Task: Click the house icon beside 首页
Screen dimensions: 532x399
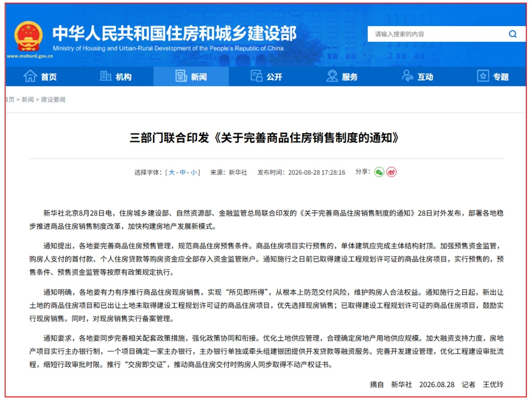Action: (30, 76)
